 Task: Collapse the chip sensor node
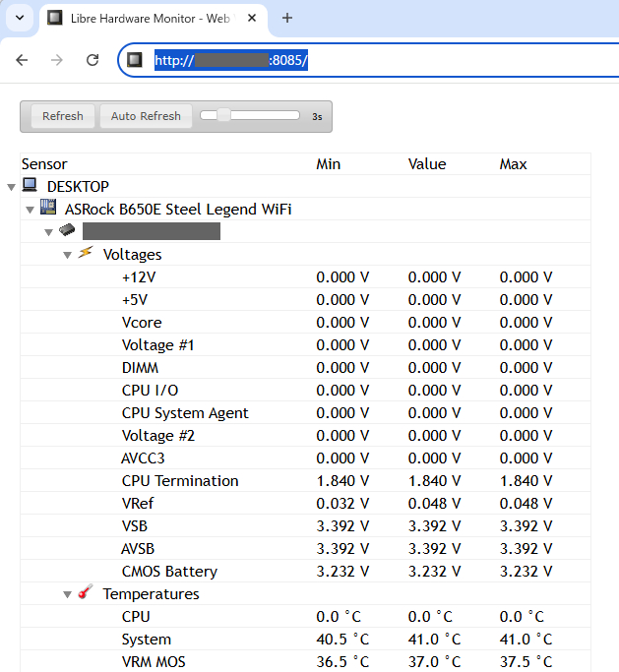(48, 232)
